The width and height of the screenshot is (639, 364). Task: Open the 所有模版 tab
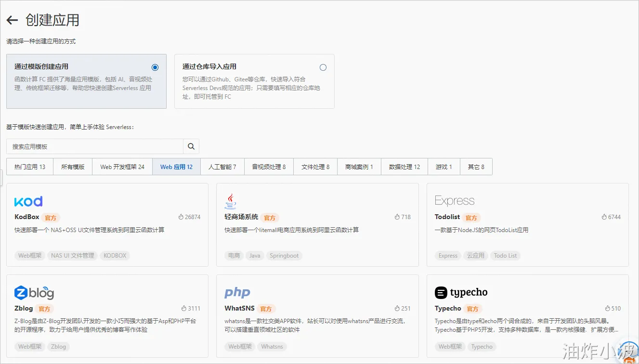click(x=73, y=167)
